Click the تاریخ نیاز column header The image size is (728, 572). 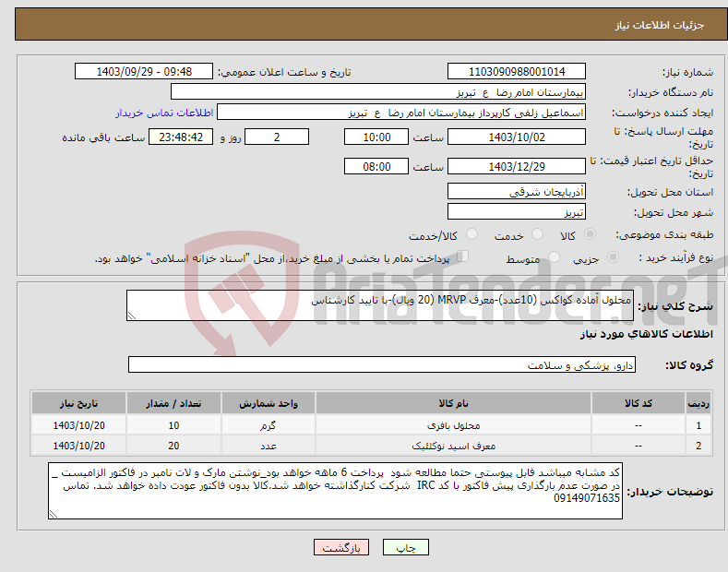[x=78, y=403]
